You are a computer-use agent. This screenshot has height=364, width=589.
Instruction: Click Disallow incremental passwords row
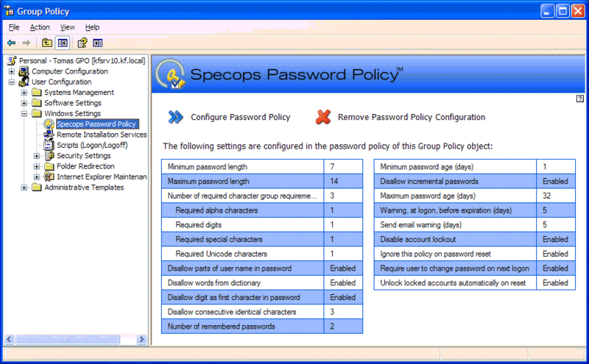point(474,181)
